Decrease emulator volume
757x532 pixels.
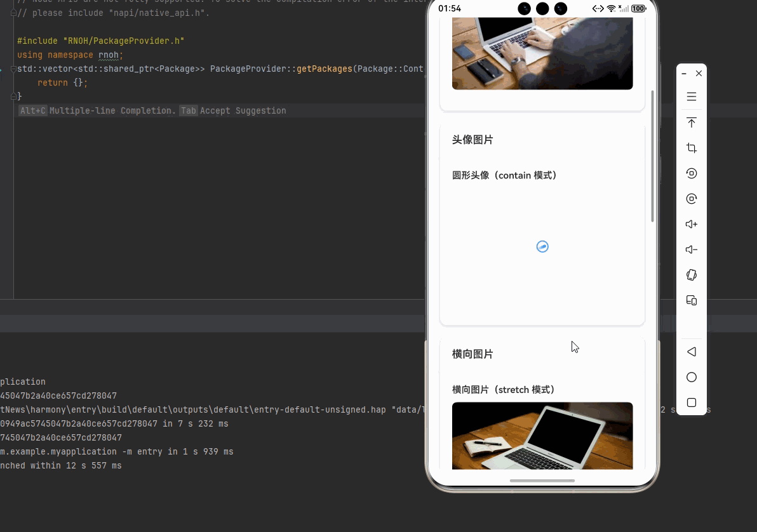pos(692,249)
